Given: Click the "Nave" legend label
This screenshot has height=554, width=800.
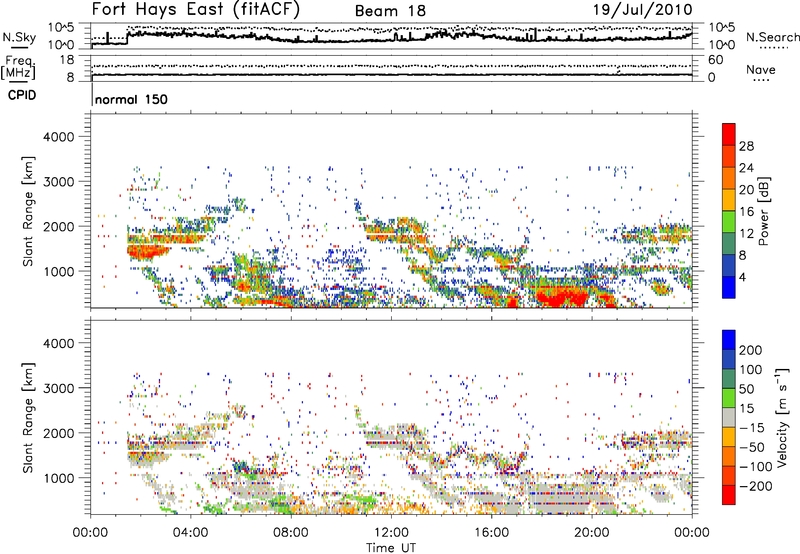Looking at the screenshot, I should tap(760, 69).
